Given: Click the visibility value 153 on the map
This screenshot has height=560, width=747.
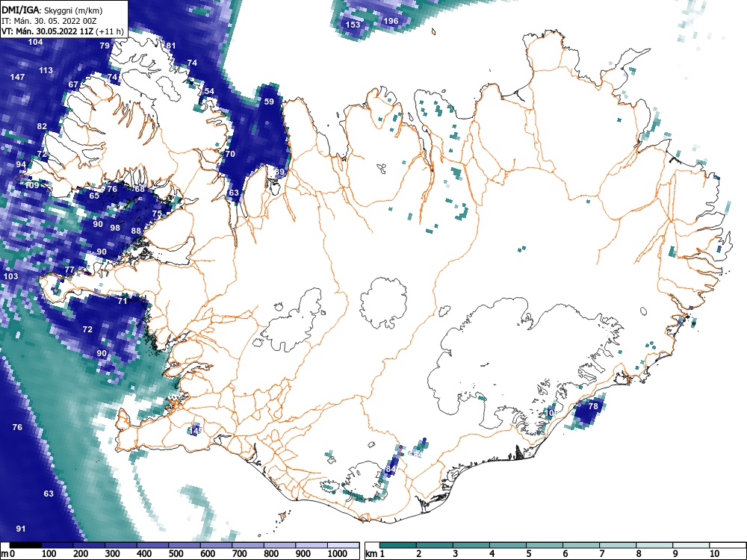Looking at the screenshot, I should coord(353,25).
